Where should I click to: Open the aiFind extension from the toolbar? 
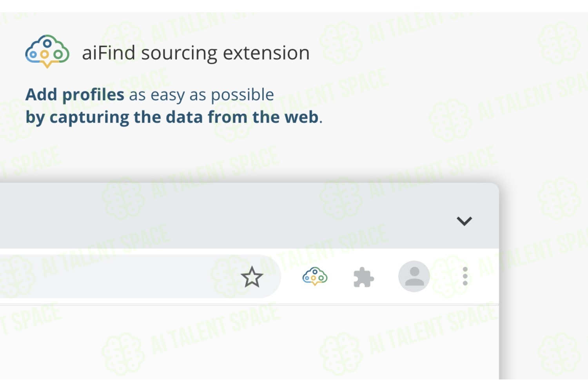(x=315, y=276)
